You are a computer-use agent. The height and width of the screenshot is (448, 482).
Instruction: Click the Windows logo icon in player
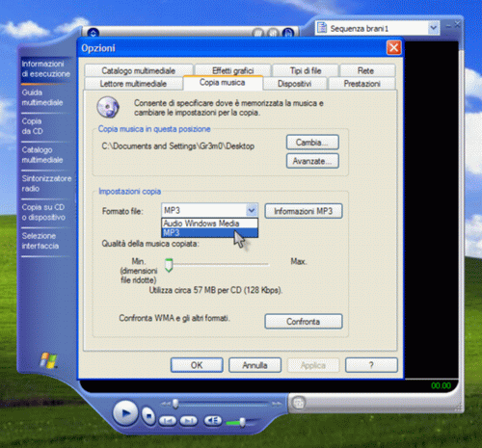pyautogui.click(x=48, y=360)
